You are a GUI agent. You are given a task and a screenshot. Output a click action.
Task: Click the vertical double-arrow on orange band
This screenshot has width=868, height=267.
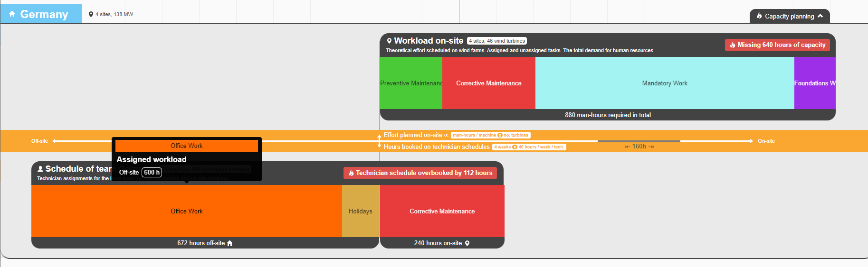pos(379,141)
